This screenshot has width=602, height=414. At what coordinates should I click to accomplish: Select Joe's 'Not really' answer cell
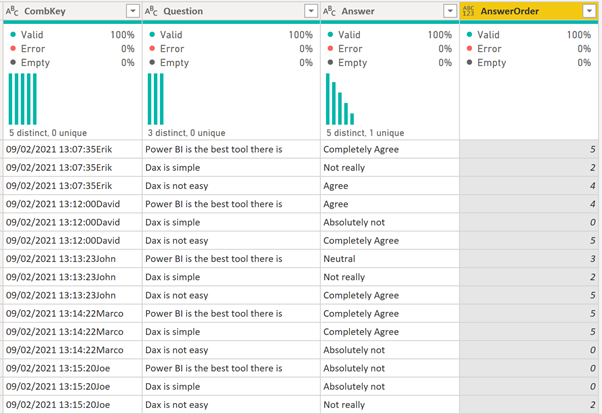click(390, 405)
